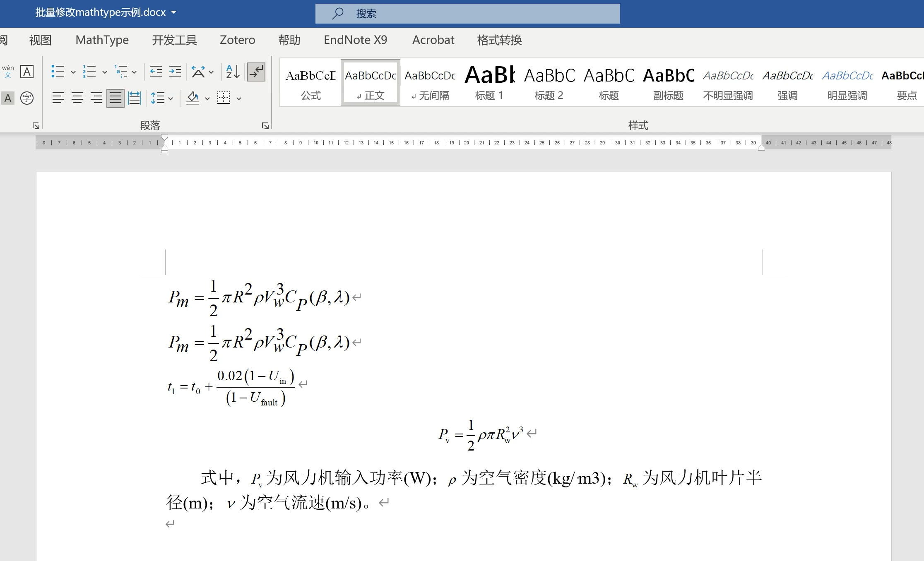Viewport: 924px width, 561px height.
Task: Click the bulleted list icon
Action: coord(58,72)
